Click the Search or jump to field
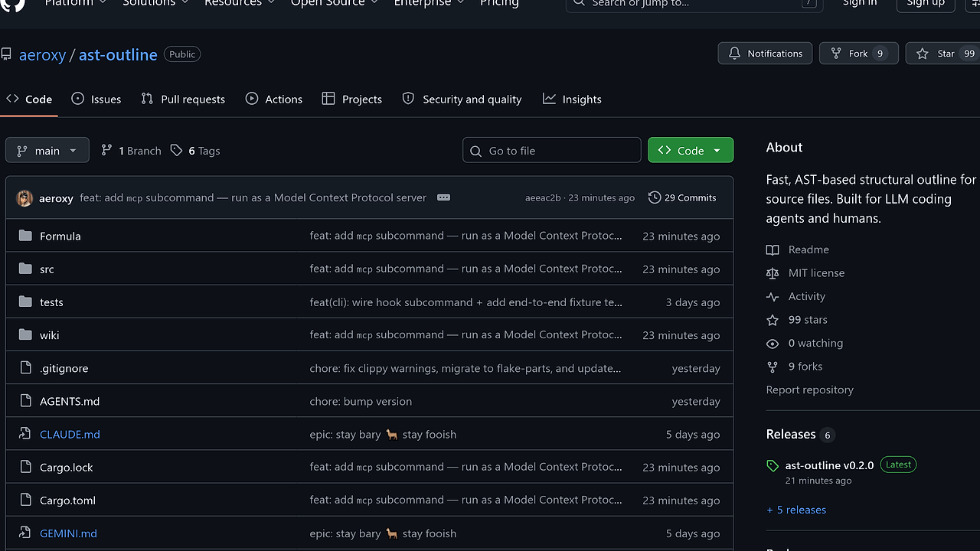This screenshot has height=551, width=980. point(694,3)
